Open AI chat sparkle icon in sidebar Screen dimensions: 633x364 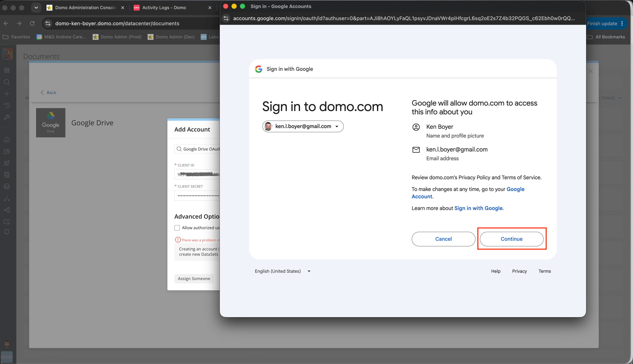[x=7, y=151]
